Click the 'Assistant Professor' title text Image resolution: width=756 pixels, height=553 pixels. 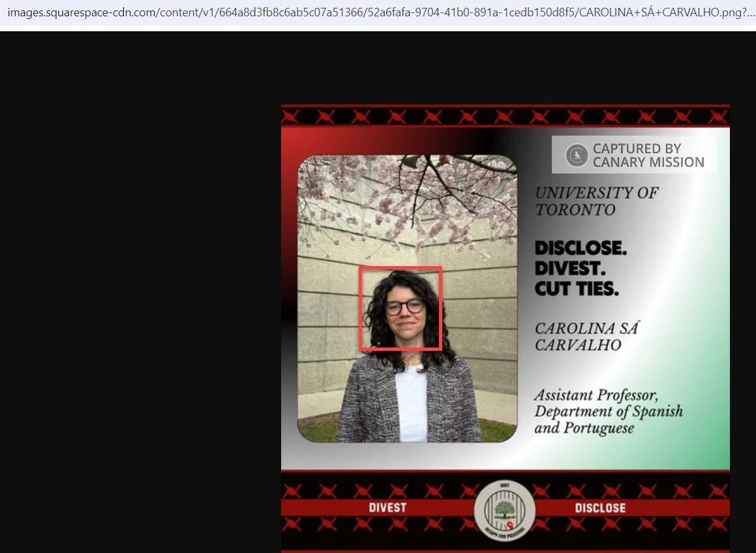tap(596, 395)
